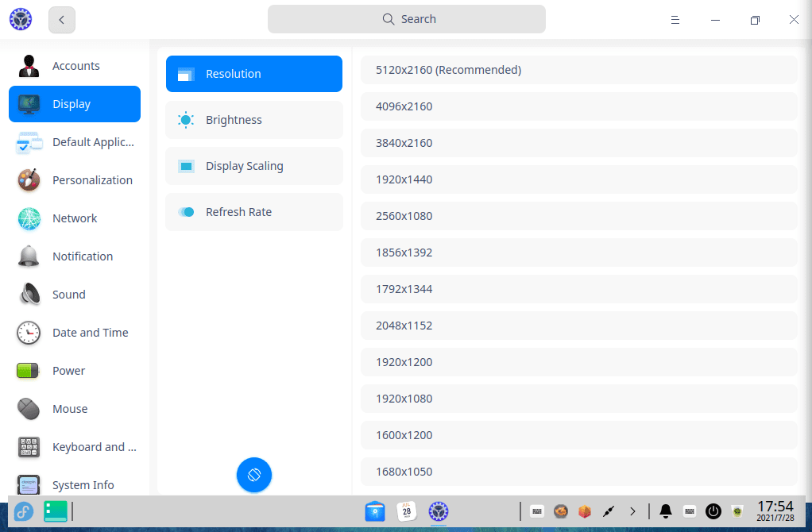The image size is (812, 532).
Task: Click the rotate screen round button
Action: click(253, 475)
